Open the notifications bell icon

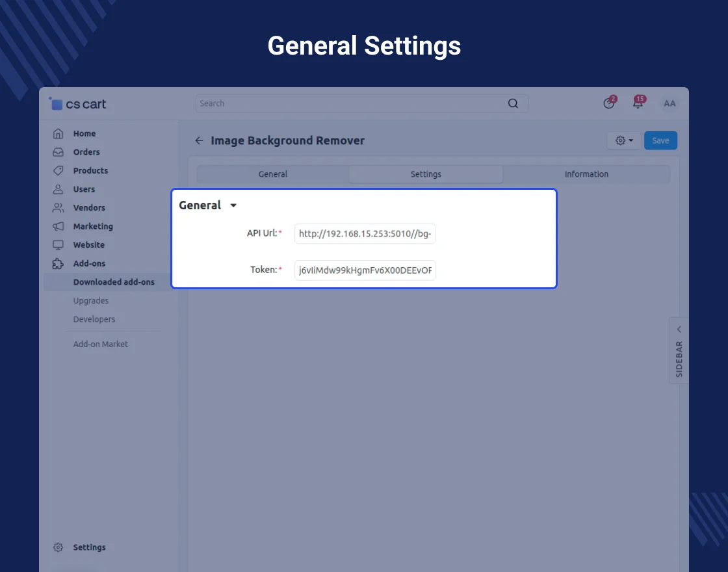(638, 103)
